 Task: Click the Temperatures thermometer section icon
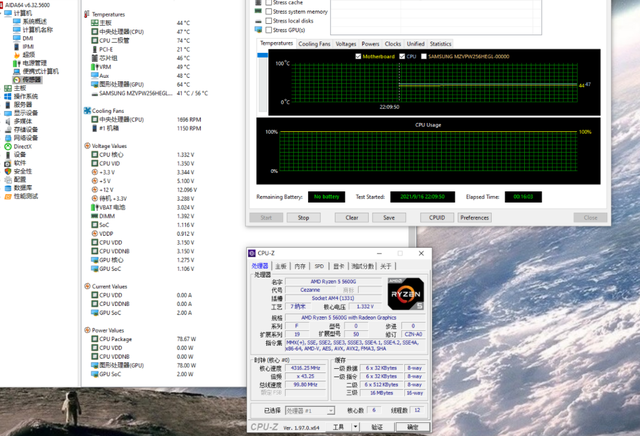87,14
